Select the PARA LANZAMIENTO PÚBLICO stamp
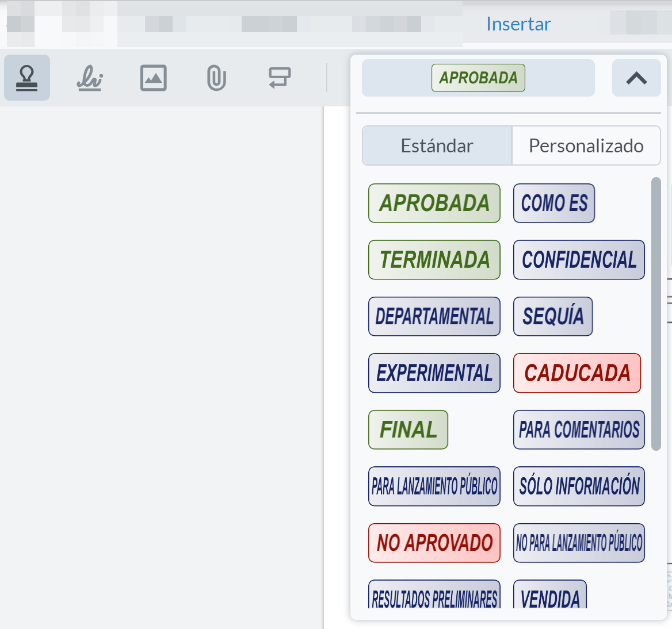The height and width of the screenshot is (629, 672). (434, 486)
